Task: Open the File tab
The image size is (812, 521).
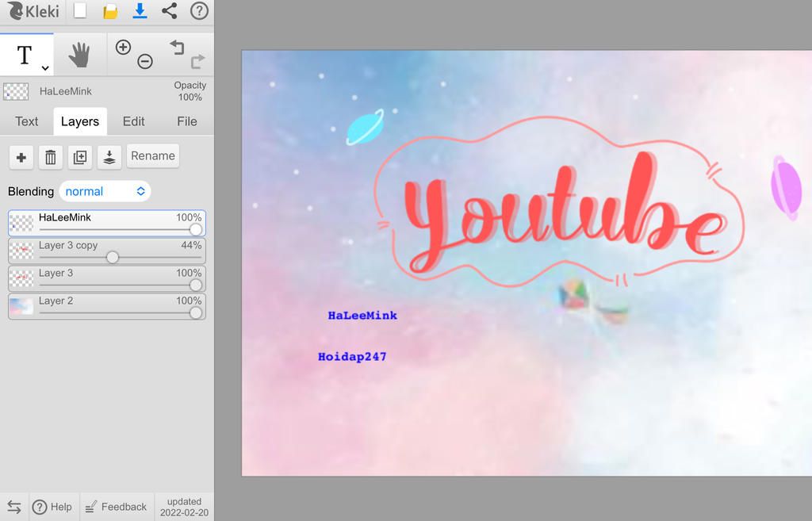Action: 187,121
